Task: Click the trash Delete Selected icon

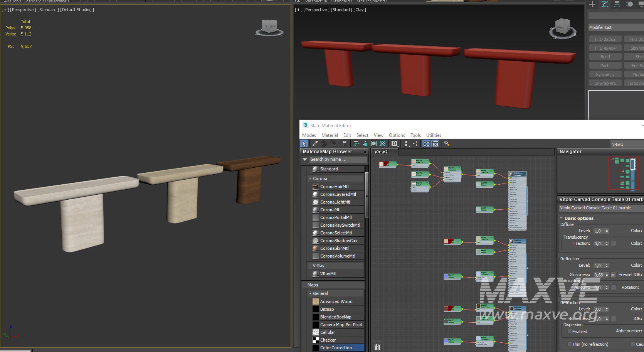Action: click(x=345, y=143)
